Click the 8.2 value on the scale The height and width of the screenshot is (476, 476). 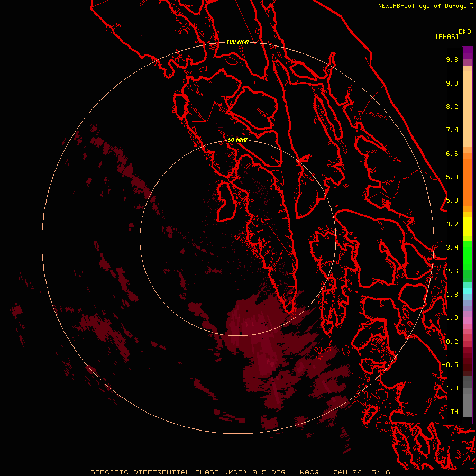[x=452, y=106]
